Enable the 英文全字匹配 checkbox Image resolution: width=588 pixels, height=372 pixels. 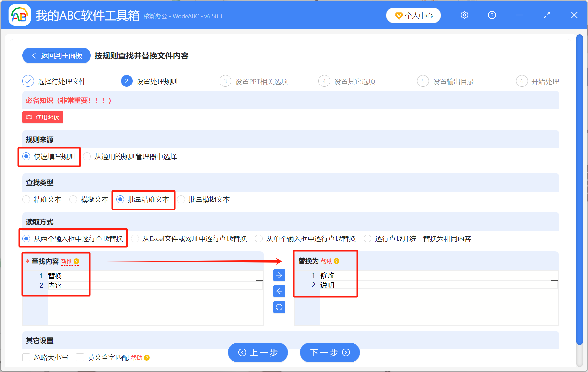pyautogui.click(x=80, y=357)
